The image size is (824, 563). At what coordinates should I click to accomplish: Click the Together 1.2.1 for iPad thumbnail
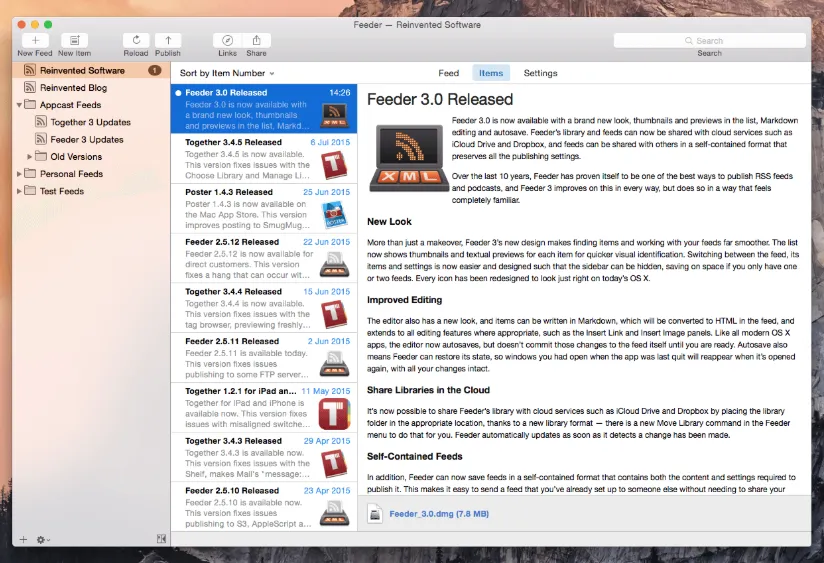[334, 414]
